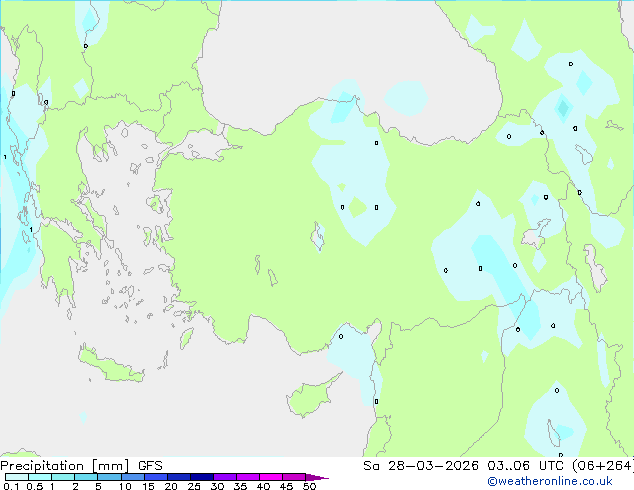The width and height of the screenshot is (634, 490).
Task: Select the 2–5 mm legend color box
Action: point(86,477)
